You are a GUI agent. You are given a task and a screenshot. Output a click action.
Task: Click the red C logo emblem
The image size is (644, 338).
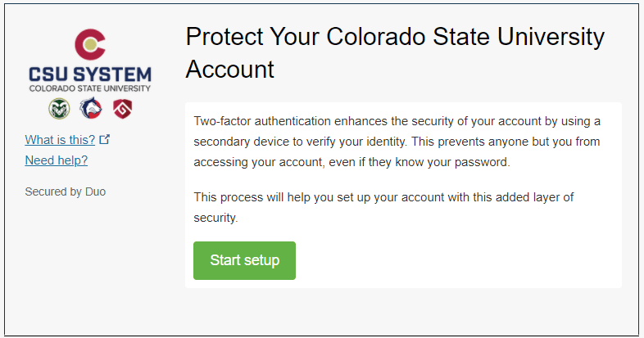(x=89, y=45)
